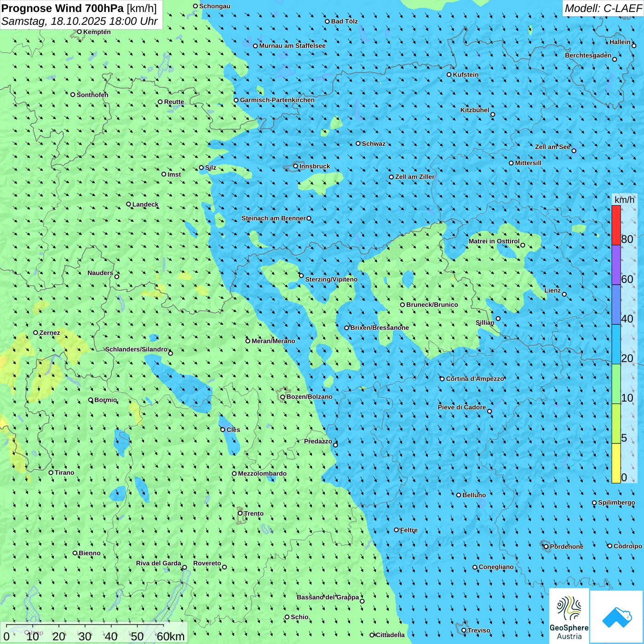Click the 'Schwaz' town label

pos(374,144)
